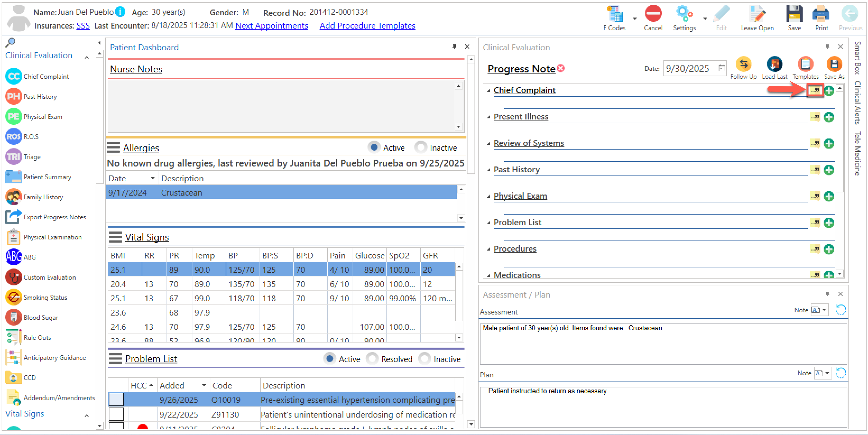Image resolution: width=868 pixels, height=435 pixels.
Task: Open the Smart Box side tab
Action: [857, 58]
